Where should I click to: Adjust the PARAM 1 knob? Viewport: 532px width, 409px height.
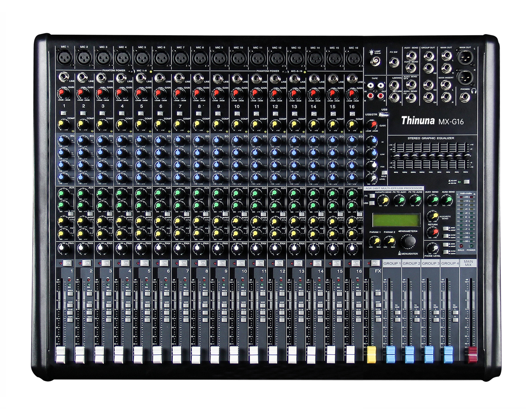point(375,241)
